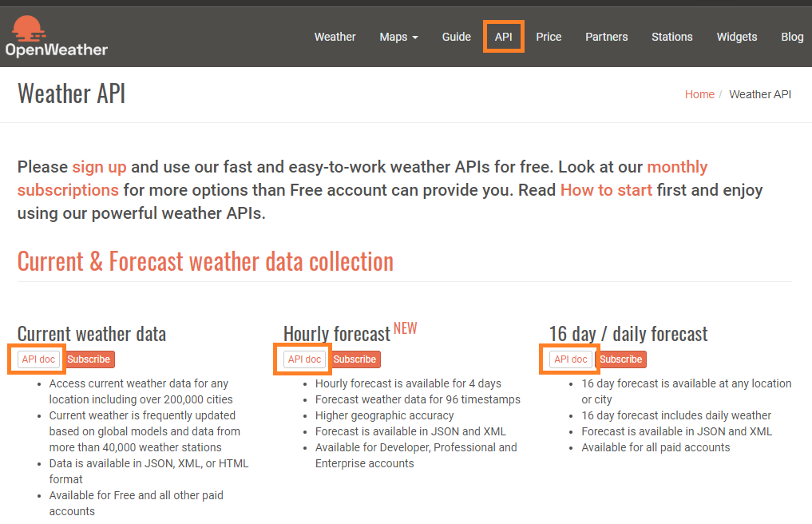Open API doc for Current weather data

click(38, 359)
